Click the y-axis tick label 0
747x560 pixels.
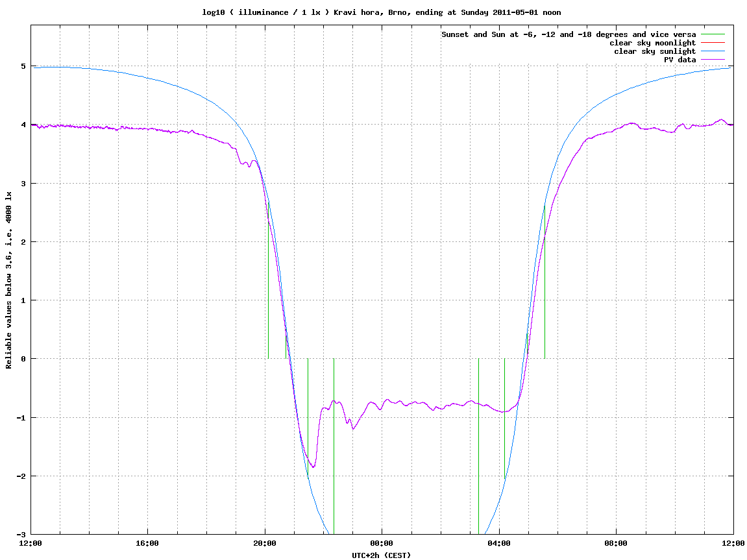tap(23, 359)
